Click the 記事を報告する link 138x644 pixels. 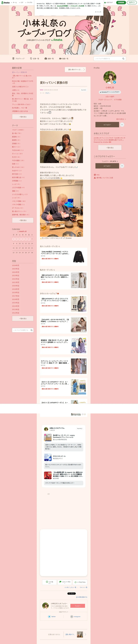point(82,597)
